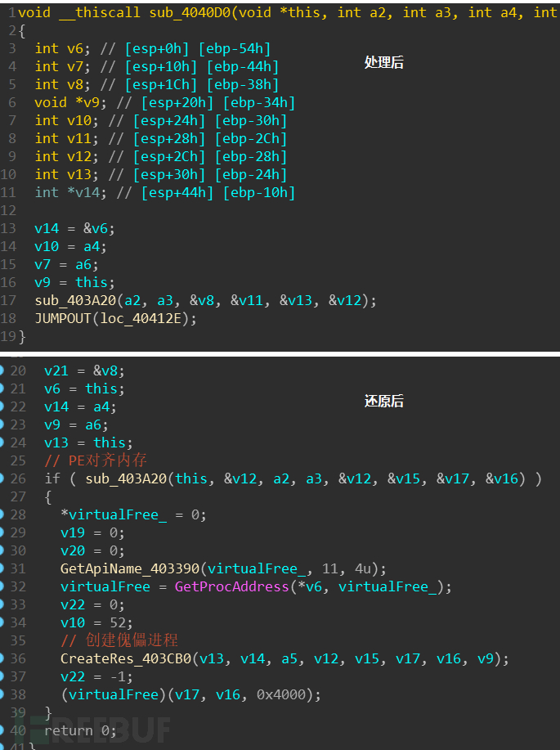Image resolution: width=560 pixels, height=750 pixels.
Task: Toggle breakpoint dot beside line 40
Action: click(2, 730)
